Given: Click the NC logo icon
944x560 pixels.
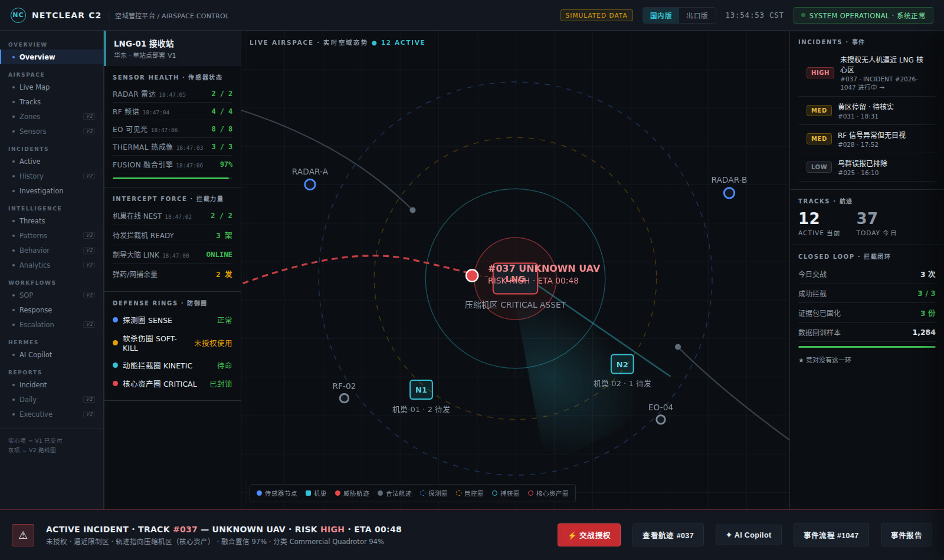Looking at the screenshot, I should point(18,15).
